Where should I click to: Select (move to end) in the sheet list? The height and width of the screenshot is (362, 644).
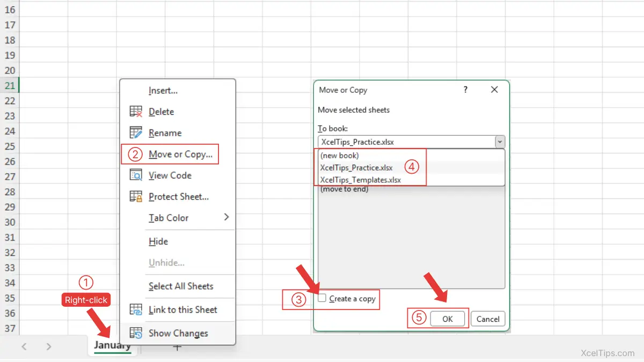[x=344, y=189]
